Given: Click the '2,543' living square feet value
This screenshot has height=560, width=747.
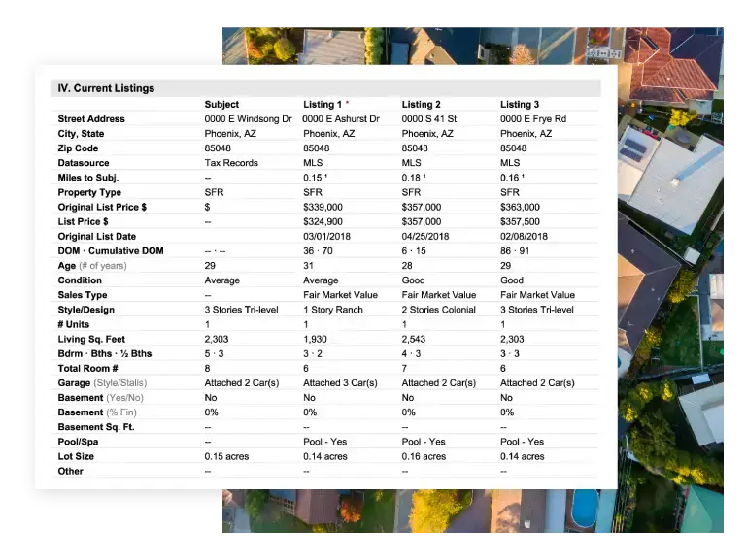Looking at the screenshot, I should 414,340.
